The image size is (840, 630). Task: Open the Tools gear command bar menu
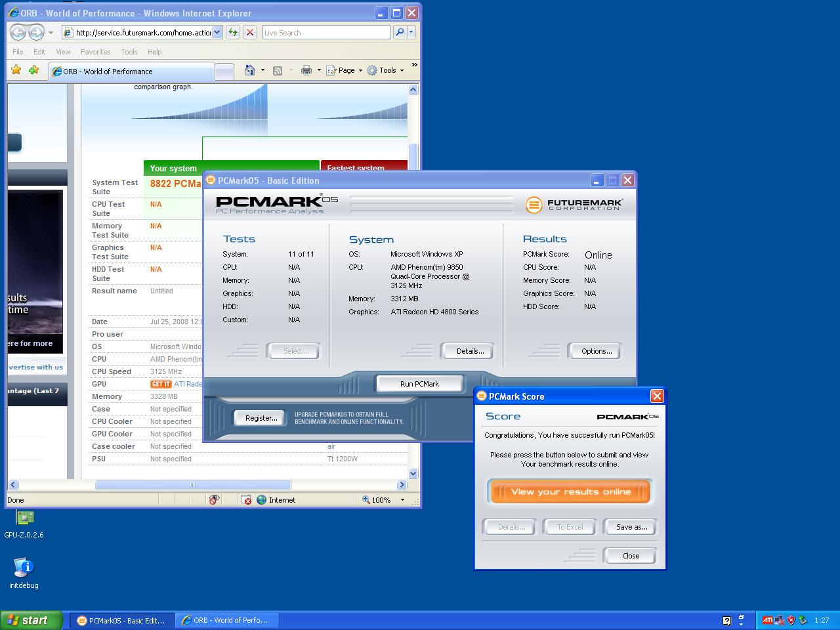click(385, 70)
